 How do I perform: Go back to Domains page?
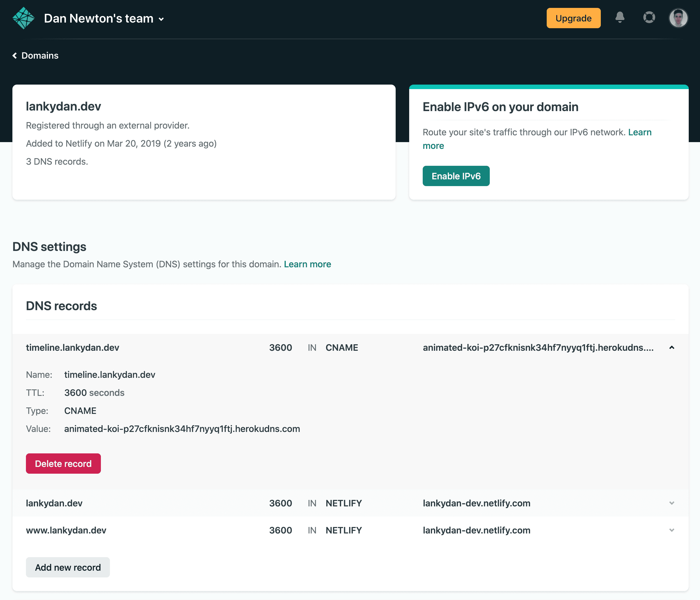40,56
